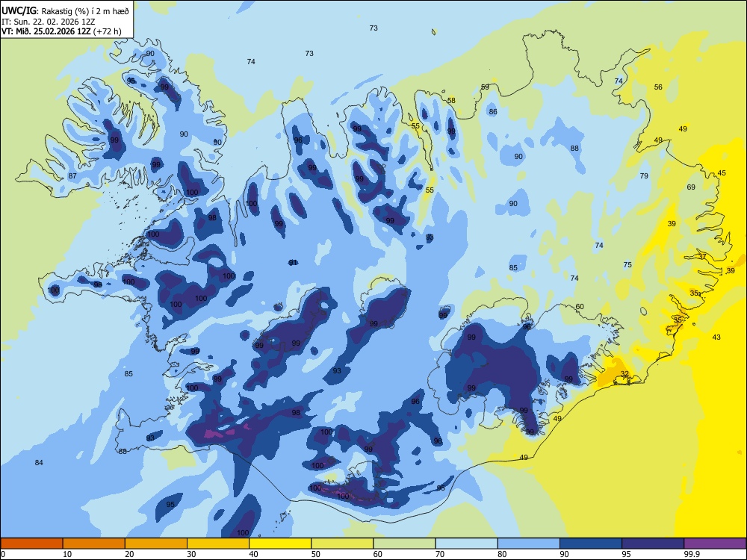Image resolution: width=747 pixels, height=560 pixels.
Task: Click the humidity value 59 on the map
Action: coord(485,87)
